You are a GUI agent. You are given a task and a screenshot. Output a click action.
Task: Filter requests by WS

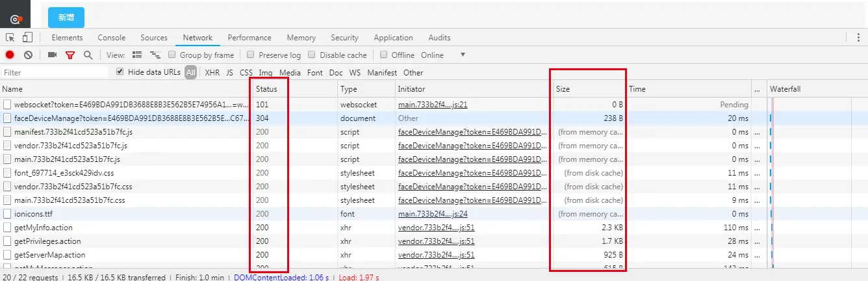[x=355, y=73]
